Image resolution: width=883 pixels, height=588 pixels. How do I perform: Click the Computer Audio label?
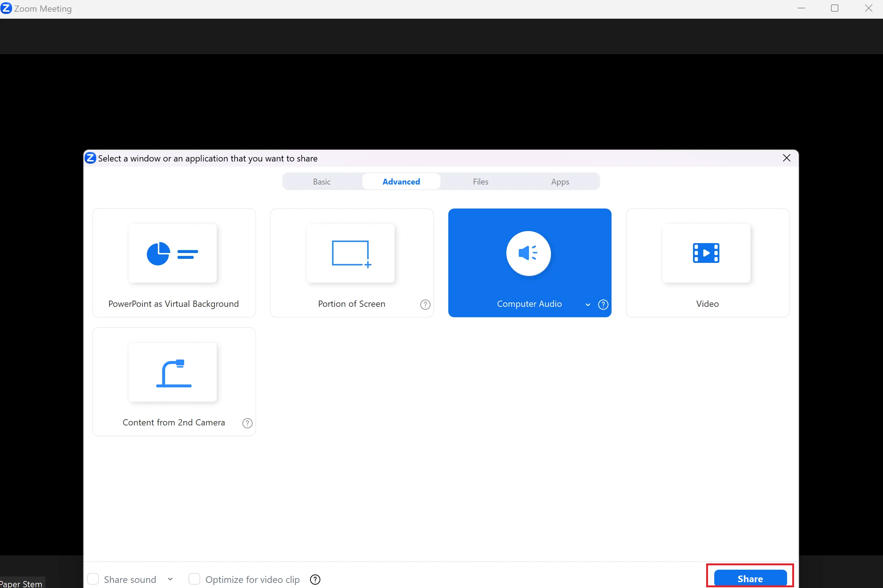click(x=529, y=304)
